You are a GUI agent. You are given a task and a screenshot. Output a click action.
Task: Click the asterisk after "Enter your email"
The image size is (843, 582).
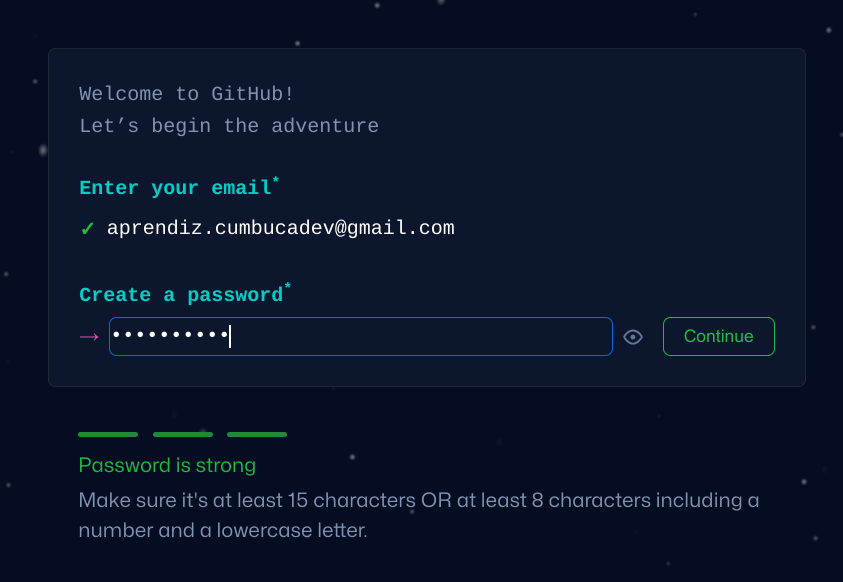pyautogui.click(x=276, y=180)
